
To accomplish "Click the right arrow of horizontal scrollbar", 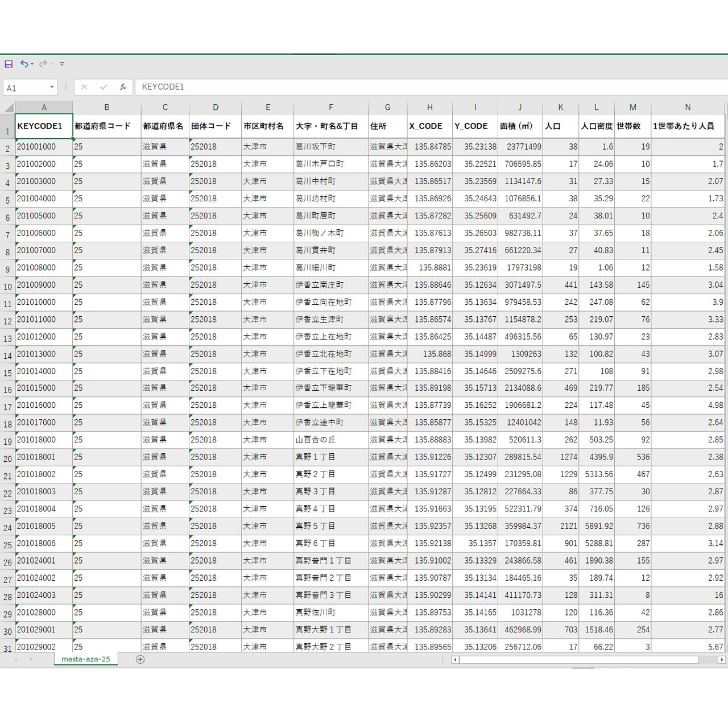I will coord(721,660).
